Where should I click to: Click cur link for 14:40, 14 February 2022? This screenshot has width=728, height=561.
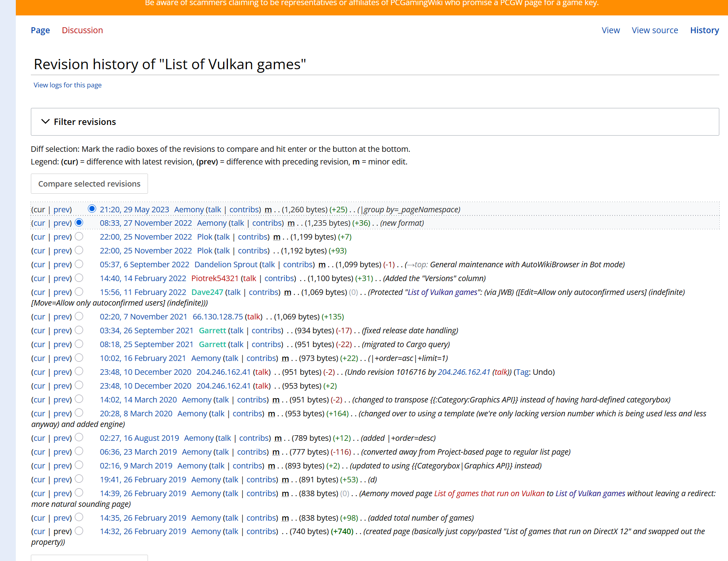39,278
